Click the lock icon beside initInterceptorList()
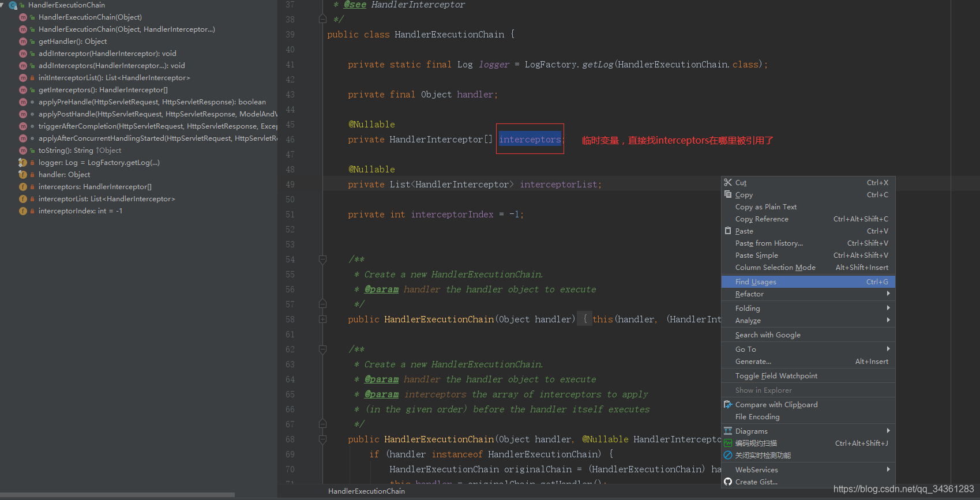Image resolution: width=980 pixels, height=500 pixels. click(x=32, y=78)
